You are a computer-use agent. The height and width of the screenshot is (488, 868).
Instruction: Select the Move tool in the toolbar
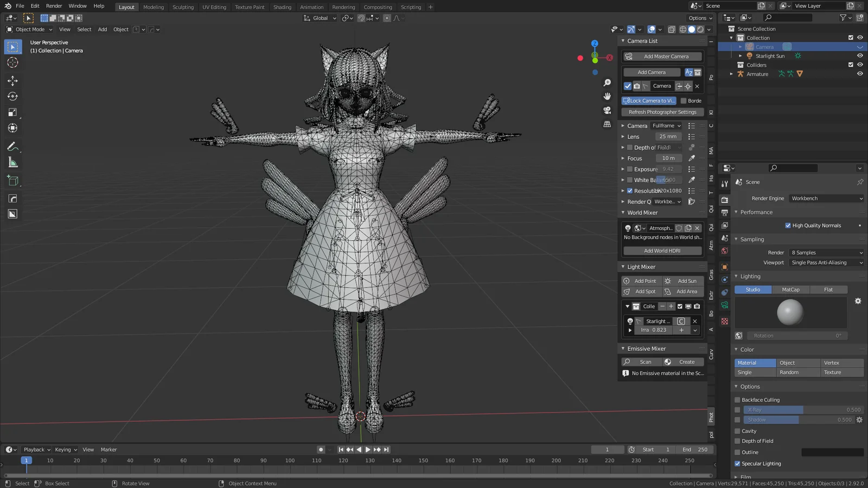(12, 80)
